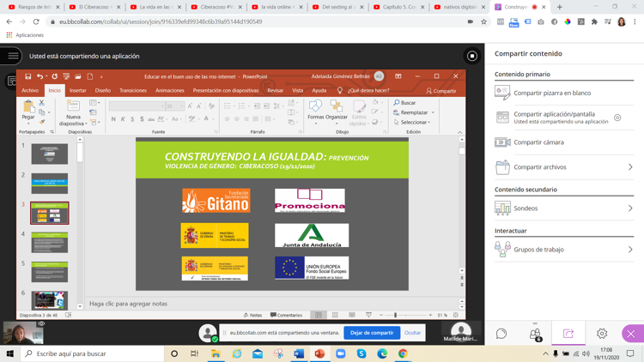Toggle the stop-sharing circle beside Compartir aplicación/pantalla
Screen dimensions: 644x362
tap(617, 118)
